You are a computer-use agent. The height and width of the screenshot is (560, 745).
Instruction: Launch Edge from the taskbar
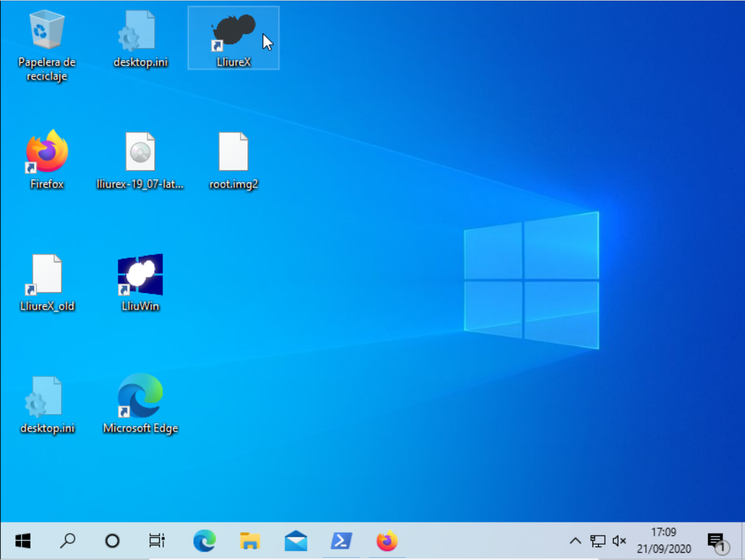tap(204, 541)
